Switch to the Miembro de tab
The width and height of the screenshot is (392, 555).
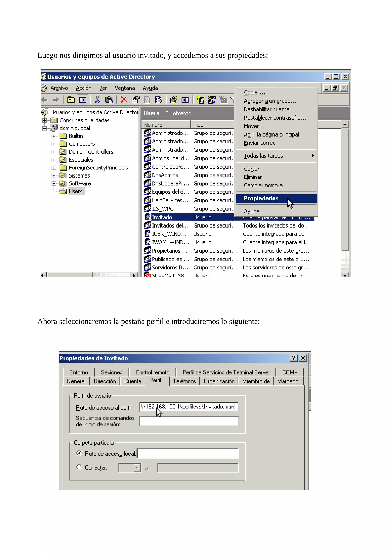click(x=256, y=381)
